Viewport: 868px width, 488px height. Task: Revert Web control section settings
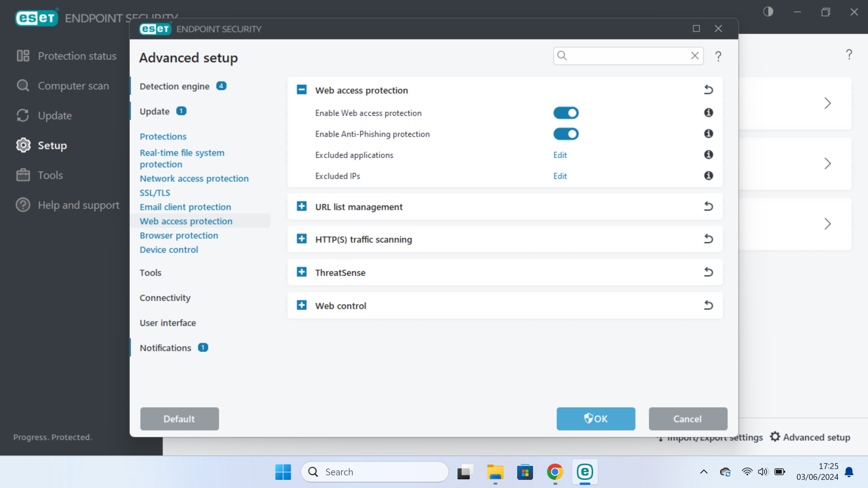click(708, 305)
